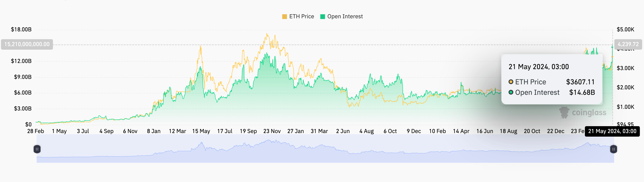Screen dimensions: 644x182
Task: Click the left range slider handle
Action: point(37,149)
